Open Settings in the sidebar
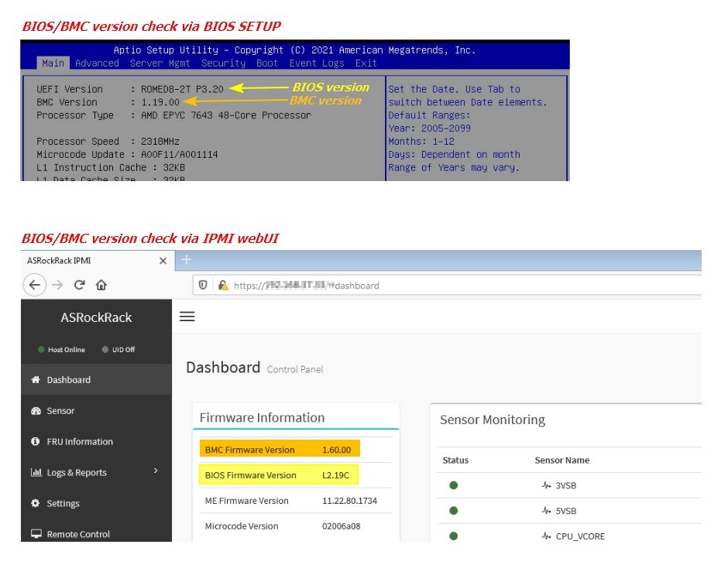Viewport: 728px width, 565px height. click(63, 504)
